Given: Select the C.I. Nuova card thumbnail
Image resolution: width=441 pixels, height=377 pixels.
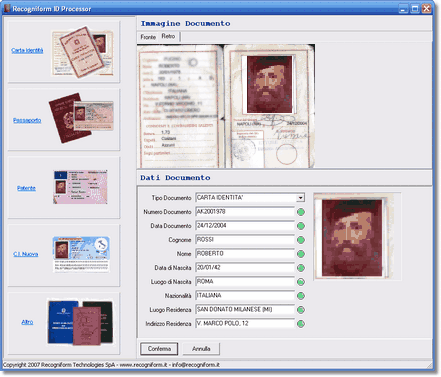Looking at the screenshot, I should pyautogui.click(x=81, y=254).
